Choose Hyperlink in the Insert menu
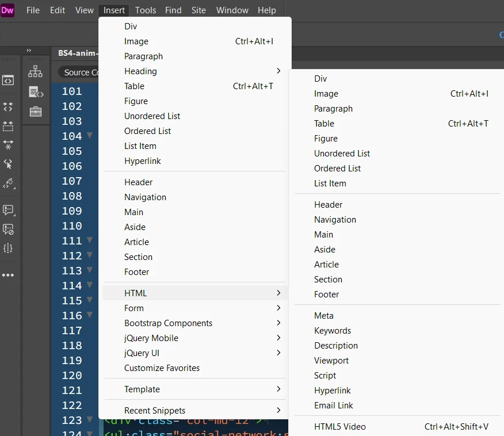504x436 pixels. (x=195, y=161)
